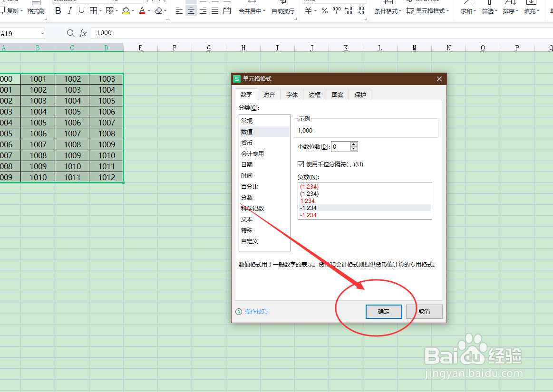Image resolution: width=553 pixels, height=392 pixels.
Task: Click the formula bar showing 1000
Action: coord(321,33)
